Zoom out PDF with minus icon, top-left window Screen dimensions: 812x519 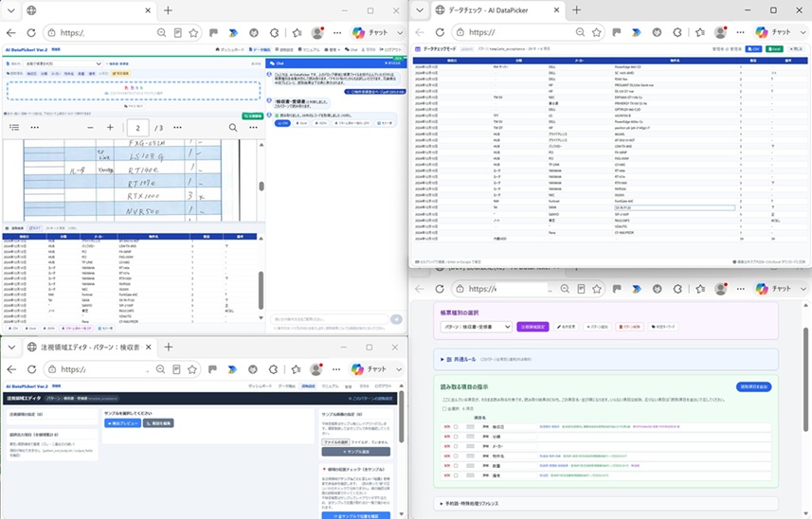click(x=90, y=127)
